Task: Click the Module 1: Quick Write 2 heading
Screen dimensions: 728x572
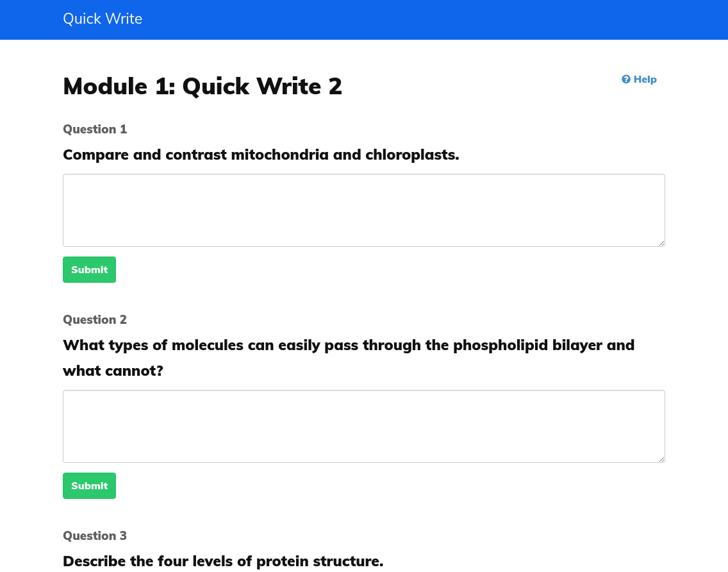Action: pos(203,87)
